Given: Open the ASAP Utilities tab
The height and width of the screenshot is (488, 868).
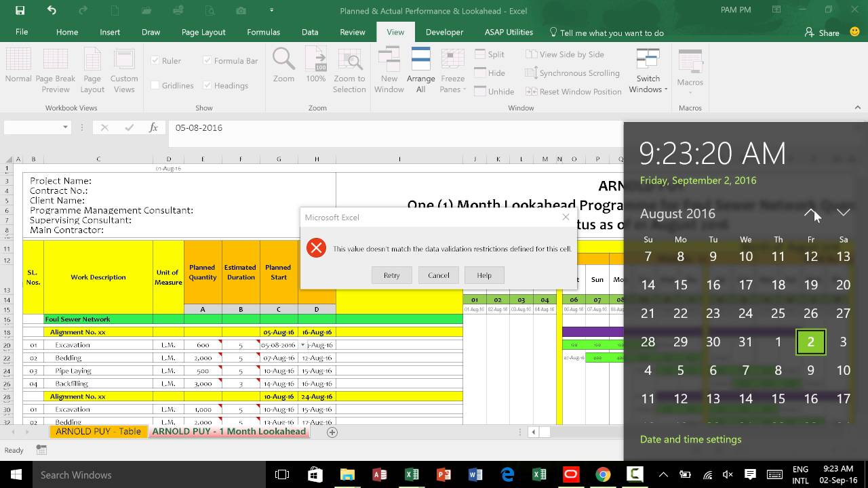Looking at the screenshot, I should 509,32.
